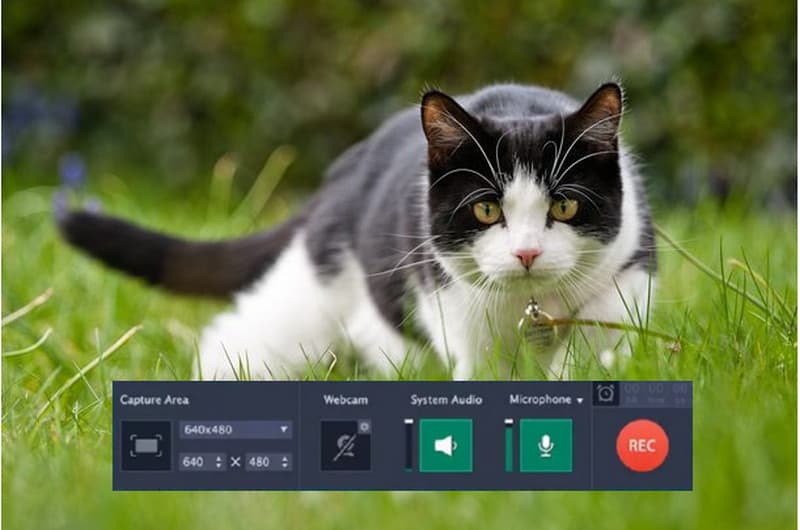Click the width stepper arrows
The image size is (800, 530).
[x=220, y=462]
